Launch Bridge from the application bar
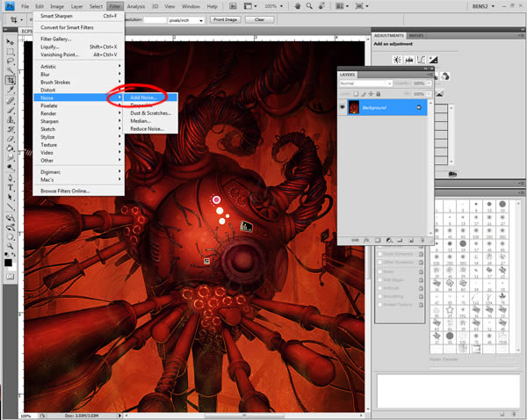Image resolution: width=527 pixels, height=420 pixels. pyautogui.click(x=233, y=6)
